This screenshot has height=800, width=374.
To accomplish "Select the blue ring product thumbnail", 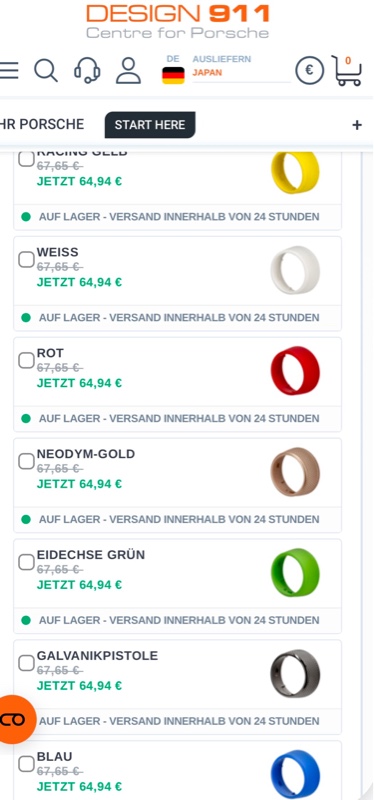I will pos(295,774).
